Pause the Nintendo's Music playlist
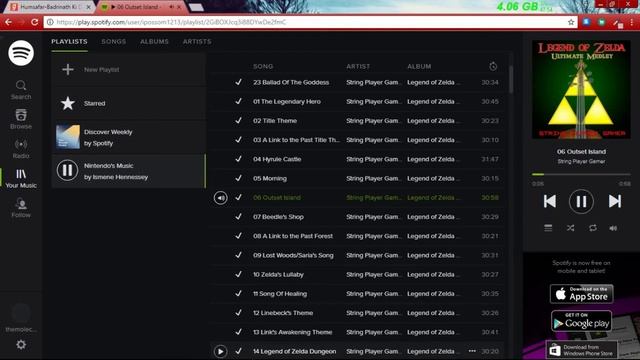Viewport: 640px width, 360px height. coord(67,171)
